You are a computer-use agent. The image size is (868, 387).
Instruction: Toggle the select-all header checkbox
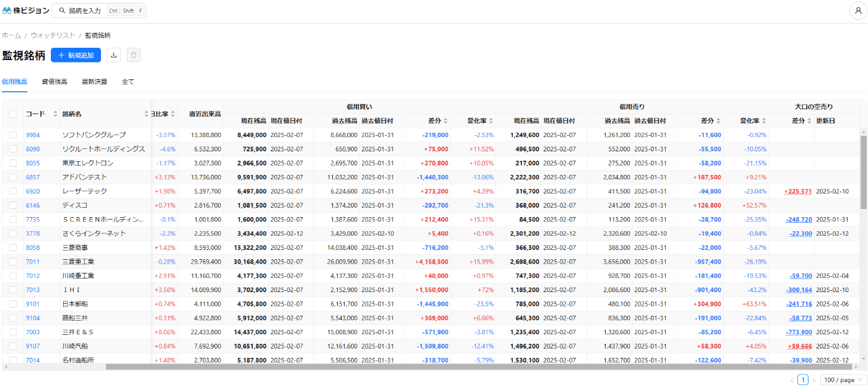(13, 113)
